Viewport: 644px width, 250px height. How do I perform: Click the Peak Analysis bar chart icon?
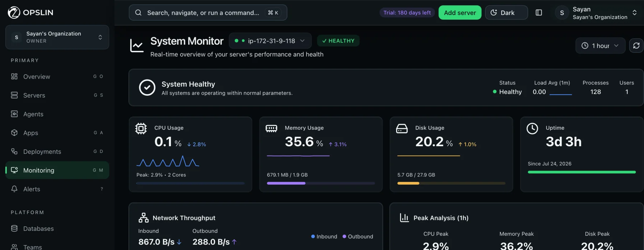click(404, 217)
